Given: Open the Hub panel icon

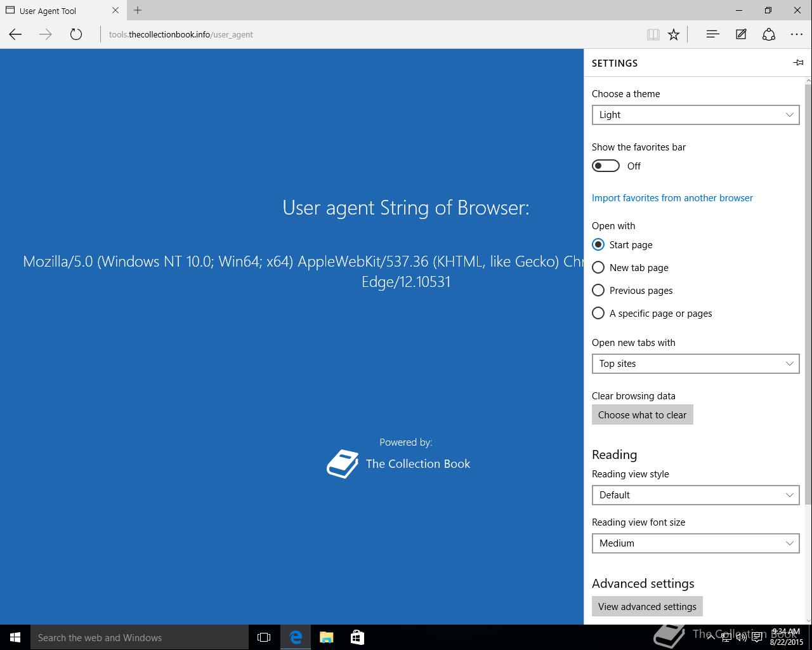Looking at the screenshot, I should click(712, 34).
